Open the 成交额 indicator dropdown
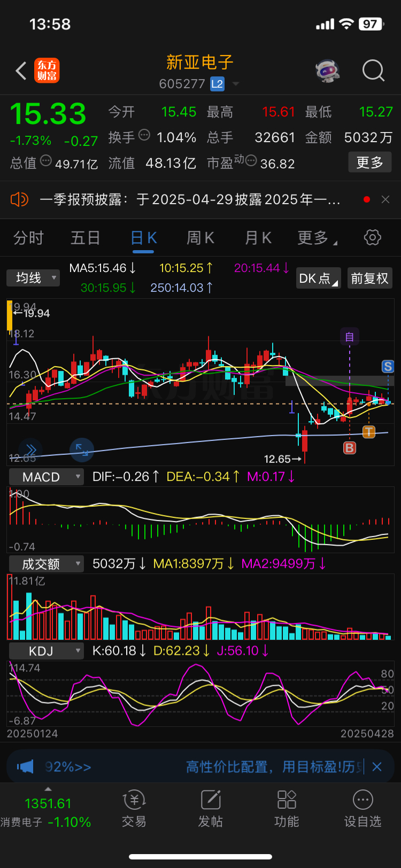 [x=47, y=564]
